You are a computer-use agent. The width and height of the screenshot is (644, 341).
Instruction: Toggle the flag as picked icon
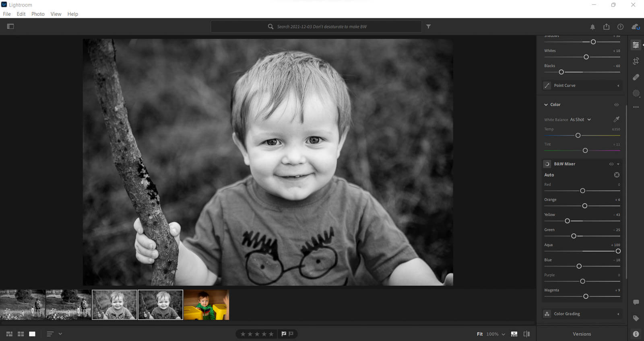tap(284, 334)
